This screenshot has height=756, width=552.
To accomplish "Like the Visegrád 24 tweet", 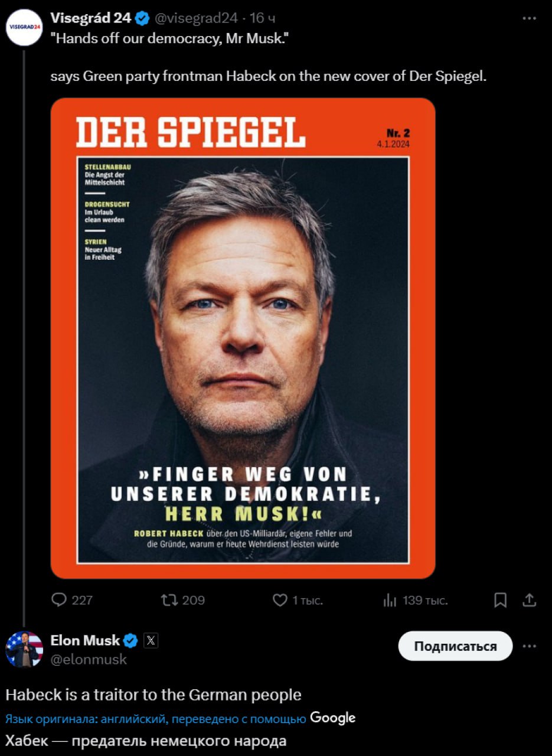I will (280, 600).
